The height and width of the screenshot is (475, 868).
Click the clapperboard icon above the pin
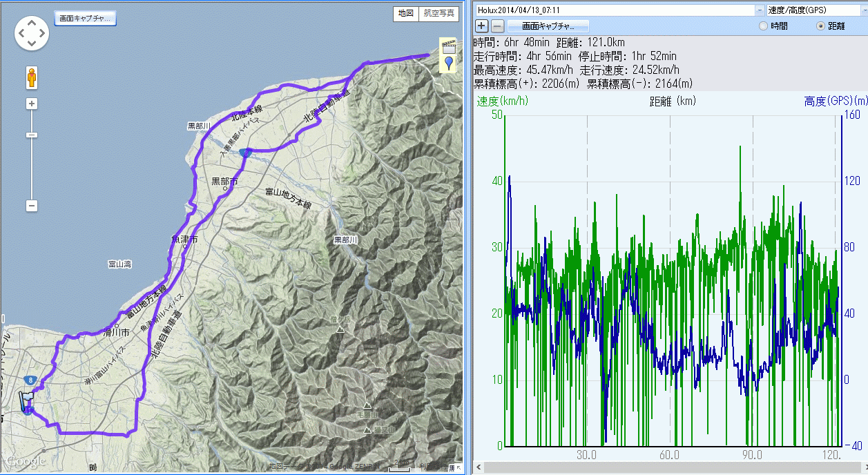(x=449, y=46)
